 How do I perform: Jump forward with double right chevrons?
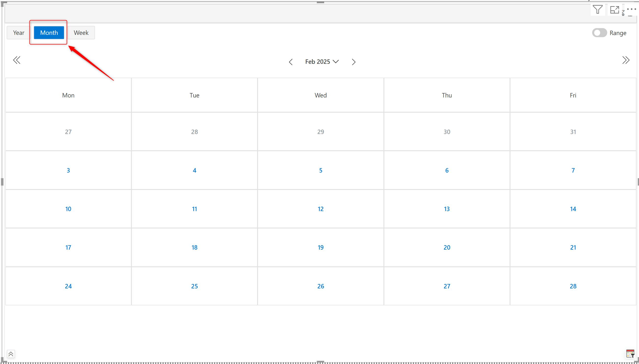tap(626, 60)
